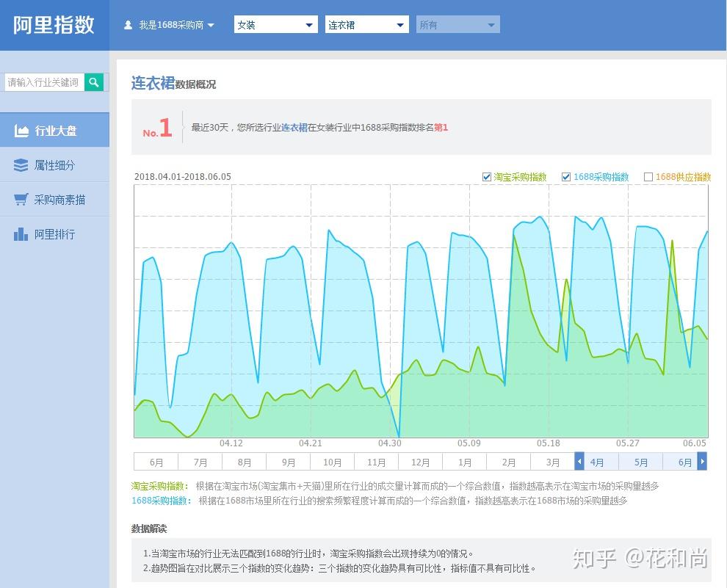This screenshot has width=727, height=588.
Task: Select 2月 on the timeline bar
Action: click(509, 462)
